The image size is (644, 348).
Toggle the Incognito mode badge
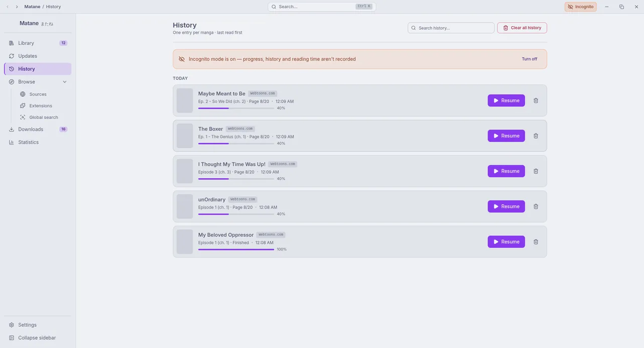click(581, 7)
